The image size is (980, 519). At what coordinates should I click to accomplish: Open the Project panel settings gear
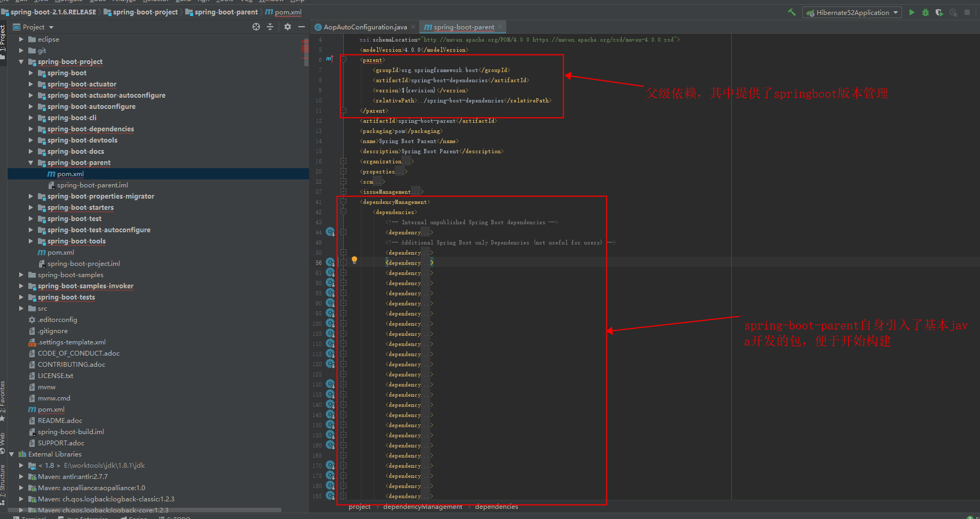point(288,27)
